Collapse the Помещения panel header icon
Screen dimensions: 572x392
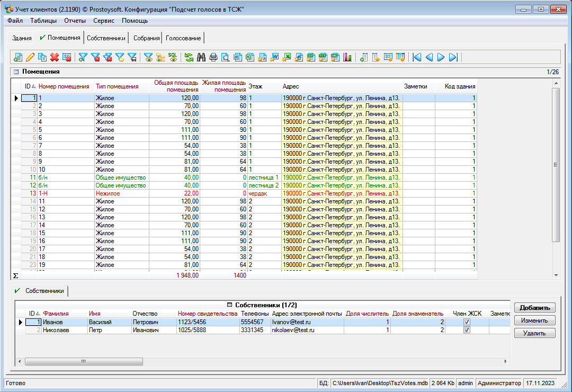click(16, 72)
